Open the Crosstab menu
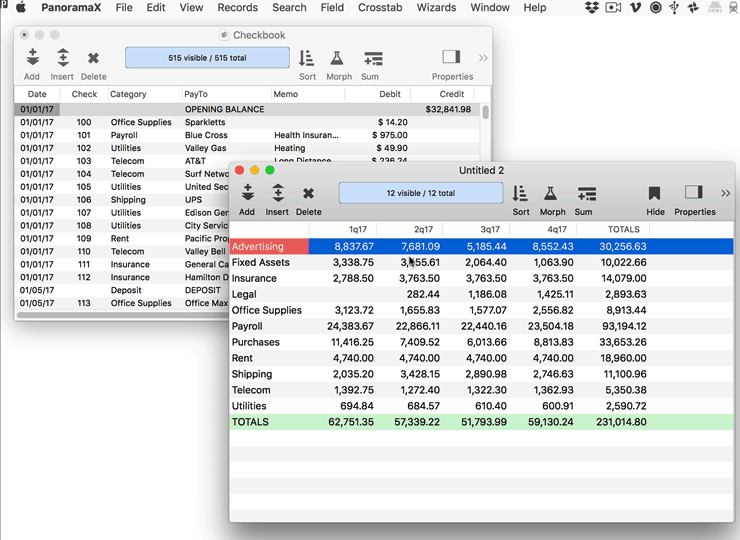 click(380, 8)
